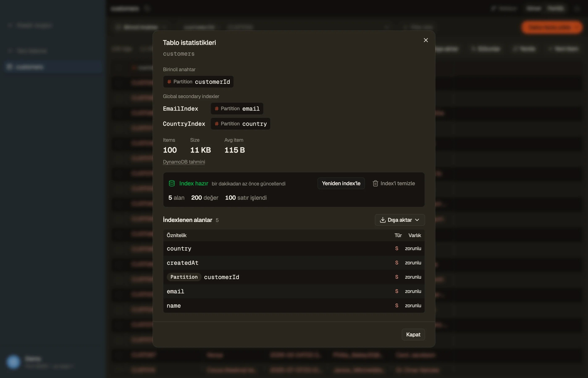Select the createdAt attribute row
Screen dimensions: 588x378
tap(294, 263)
